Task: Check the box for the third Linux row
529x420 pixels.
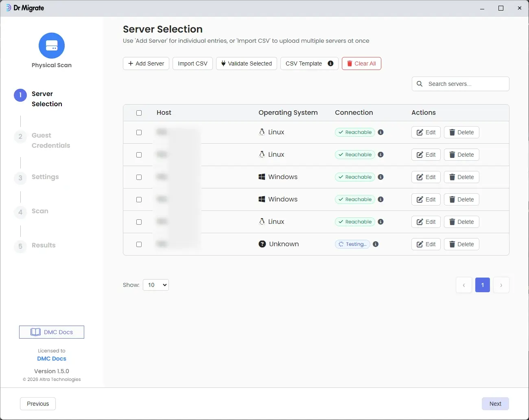Action: pos(139,222)
